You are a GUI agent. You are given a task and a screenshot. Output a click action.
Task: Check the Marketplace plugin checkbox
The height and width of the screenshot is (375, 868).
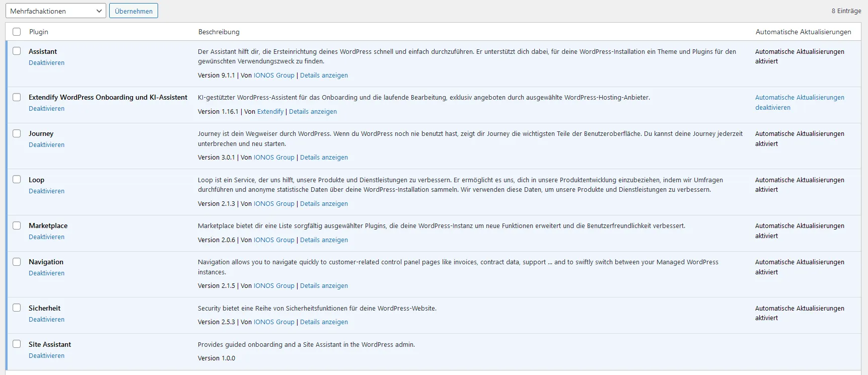pyautogui.click(x=17, y=226)
